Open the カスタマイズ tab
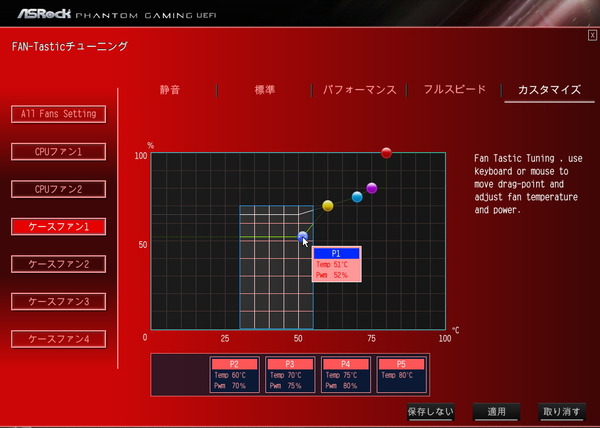Image resolution: width=600 pixels, height=428 pixels. 549,89
